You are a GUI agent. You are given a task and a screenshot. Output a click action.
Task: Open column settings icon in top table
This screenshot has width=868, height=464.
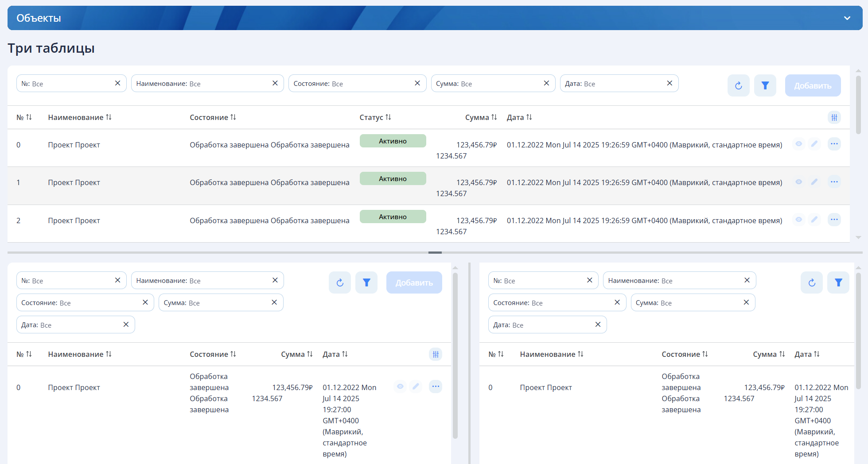pos(834,117)
